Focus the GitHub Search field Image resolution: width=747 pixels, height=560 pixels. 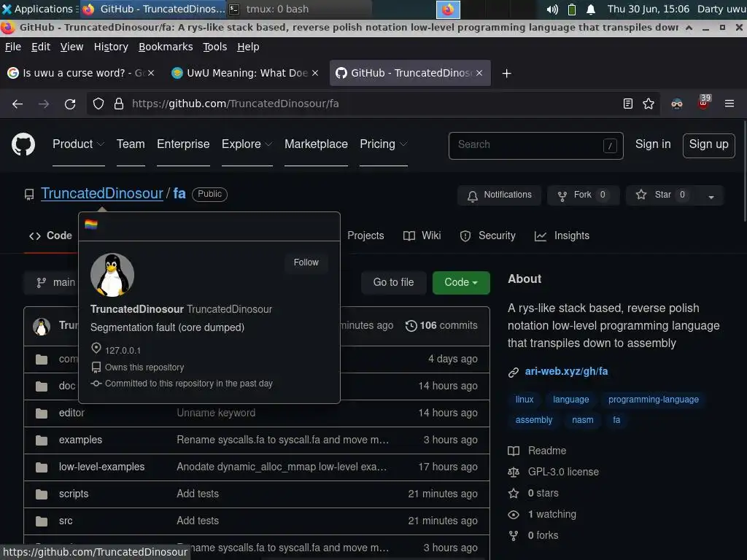pos(535,145)
